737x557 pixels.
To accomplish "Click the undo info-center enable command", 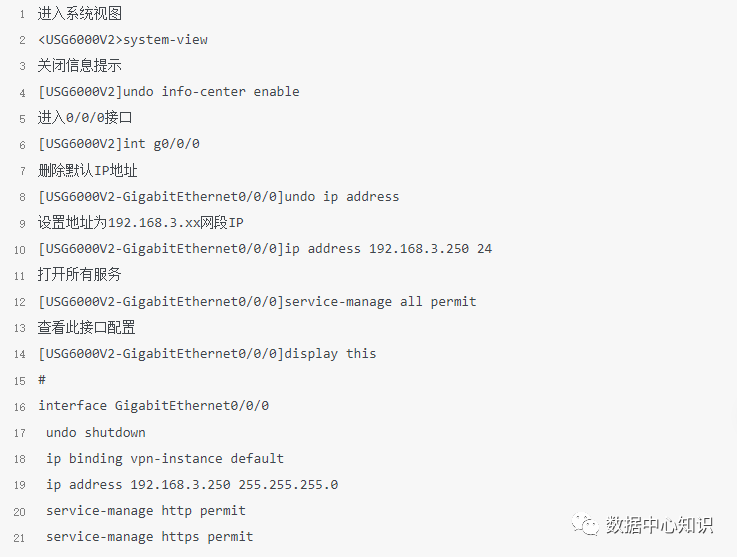I will point(211,92).
